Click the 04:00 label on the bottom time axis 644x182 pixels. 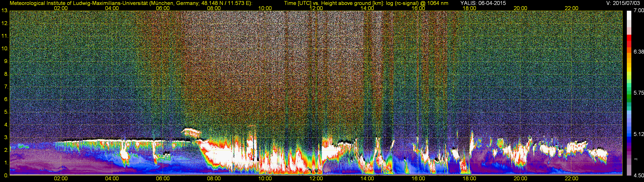click(112, 179)
